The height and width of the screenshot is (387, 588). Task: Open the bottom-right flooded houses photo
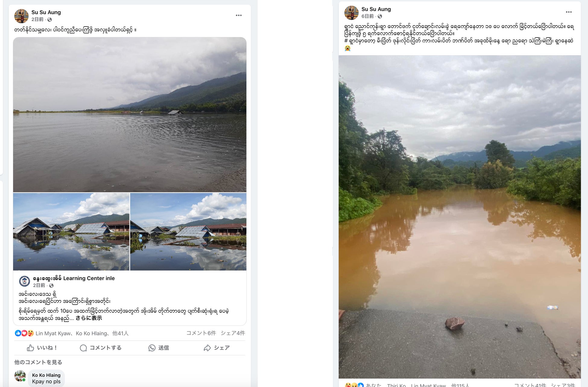[x=188, y=232]
